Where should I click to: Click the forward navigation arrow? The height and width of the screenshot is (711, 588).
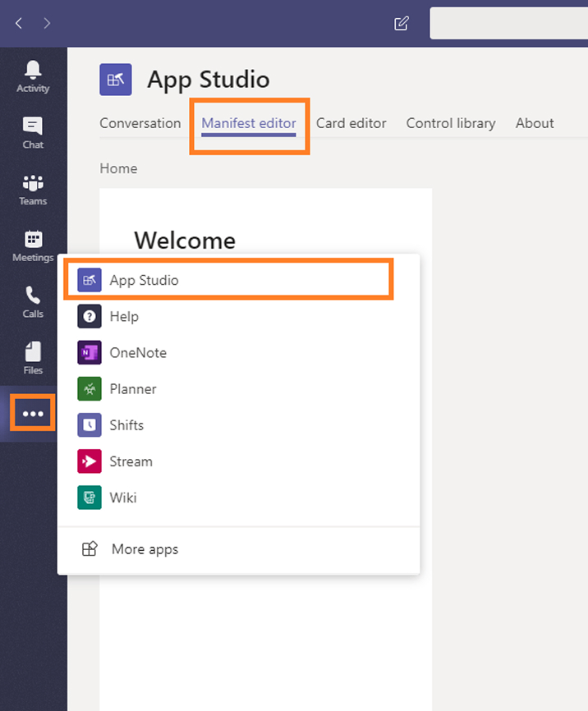tap(47, 23)
